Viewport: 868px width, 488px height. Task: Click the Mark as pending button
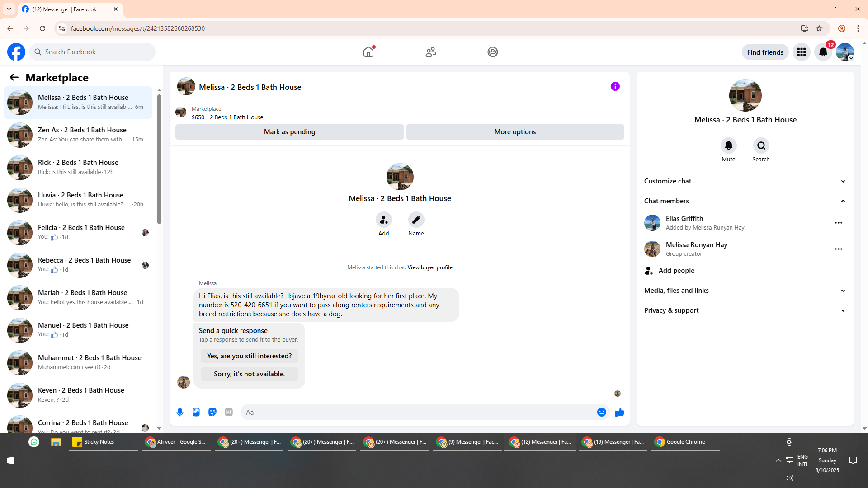(289, 132)
